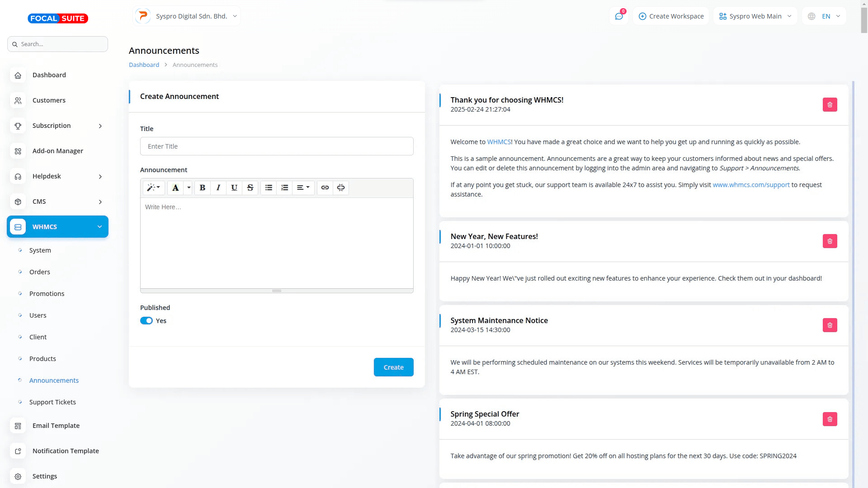This screenshot has width=868, height=488.
Task: Open Support Tickets in WHMCS submenu
Action: (x=52, y=402)
